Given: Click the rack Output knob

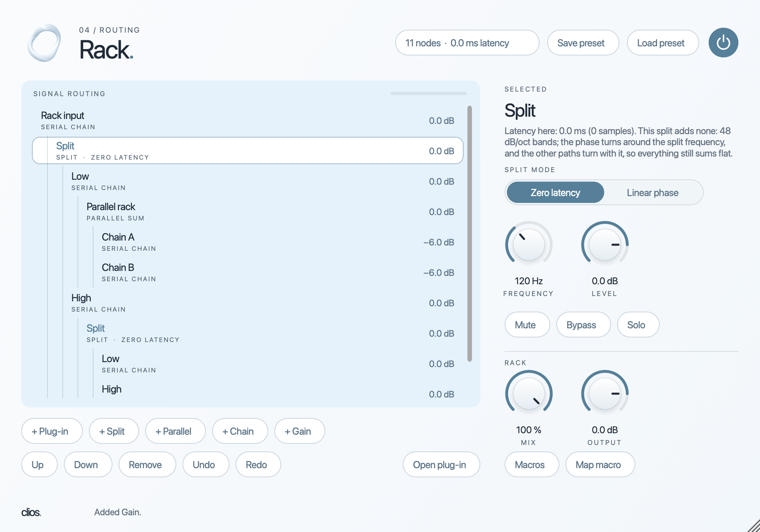Looking at the screenshot, I should 605,393.
